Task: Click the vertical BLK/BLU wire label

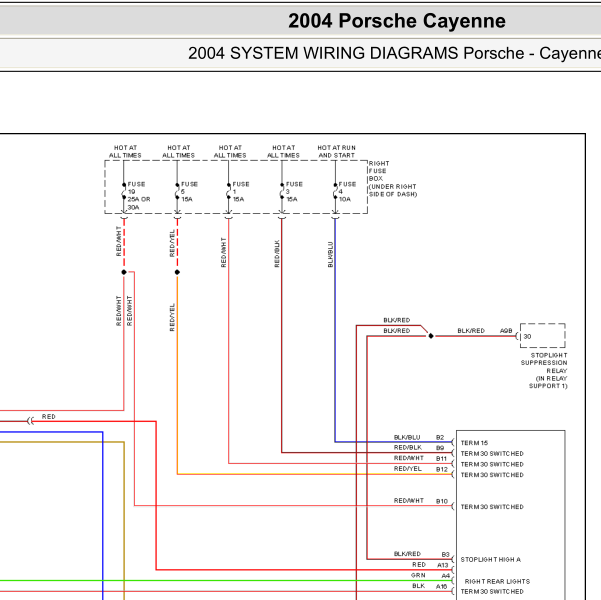Action: [330, 254]
